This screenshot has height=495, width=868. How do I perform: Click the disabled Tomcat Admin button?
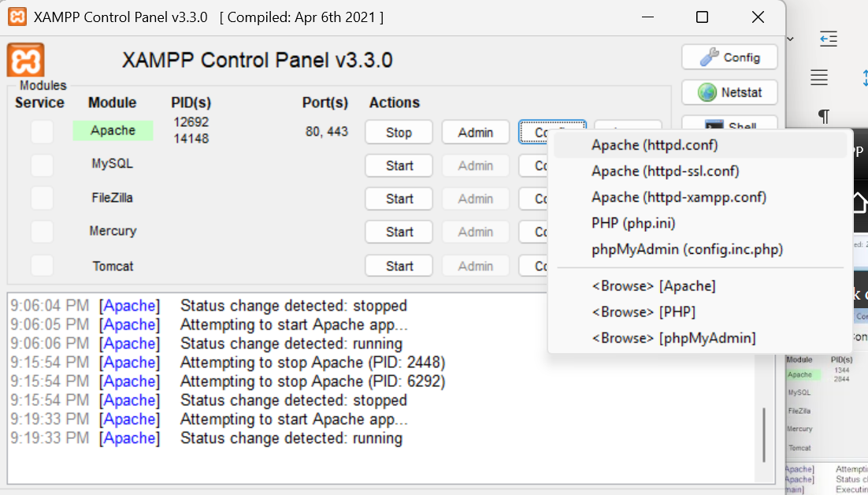click(475, 266)
